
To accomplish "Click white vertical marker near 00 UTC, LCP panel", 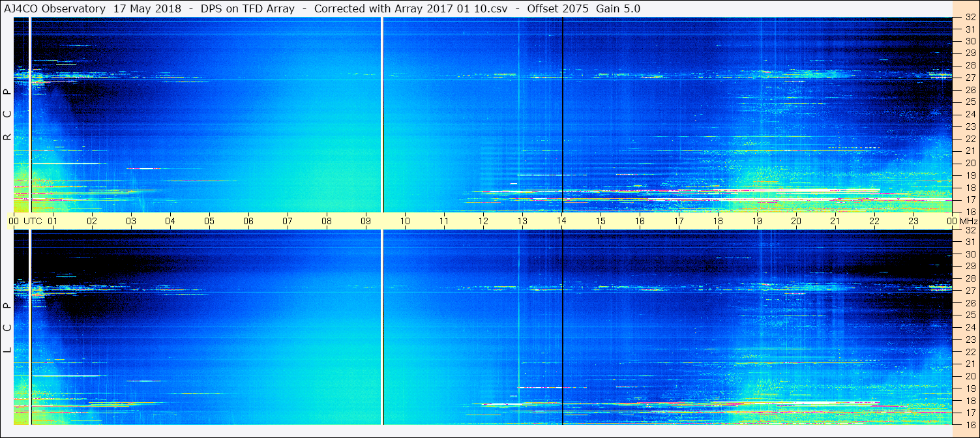I will coord(30,327).
